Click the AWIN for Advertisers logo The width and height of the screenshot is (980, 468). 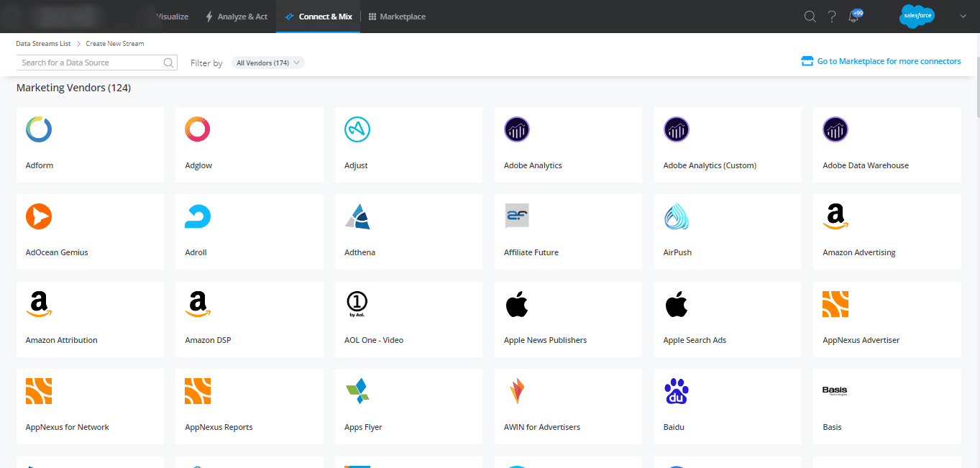(517, 391)
